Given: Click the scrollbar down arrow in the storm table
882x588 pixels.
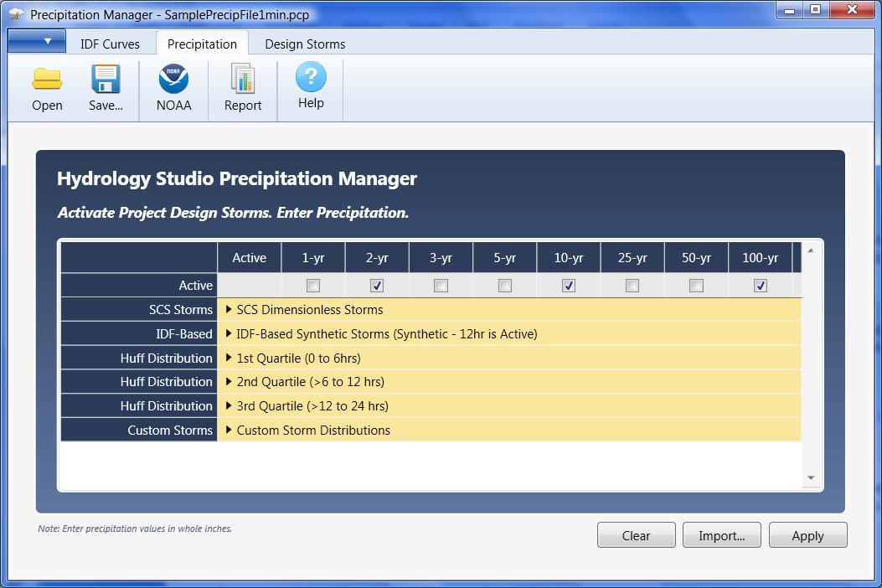Looking at the screenshot, I should [x=809, y=476].
